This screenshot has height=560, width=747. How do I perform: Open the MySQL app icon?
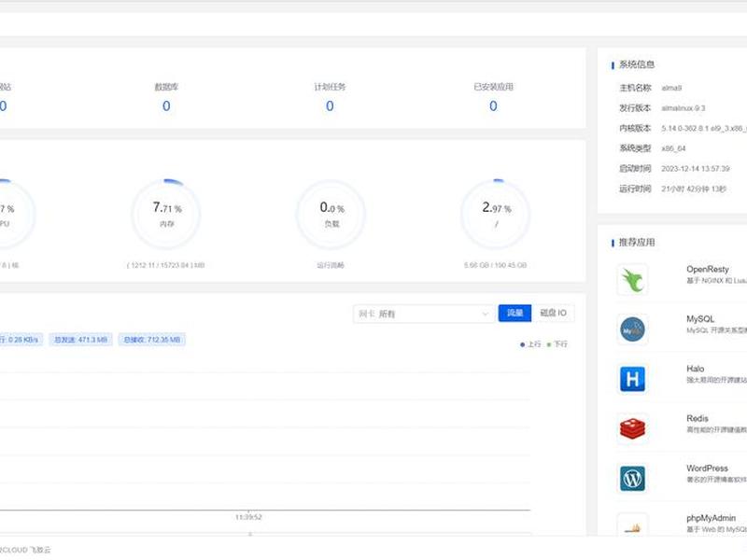click(x=632, y=329)
